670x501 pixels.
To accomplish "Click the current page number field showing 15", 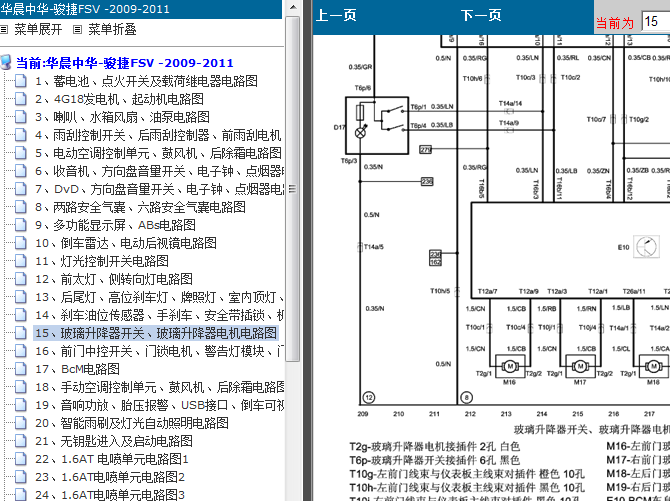I will click(x=656, y=21).
